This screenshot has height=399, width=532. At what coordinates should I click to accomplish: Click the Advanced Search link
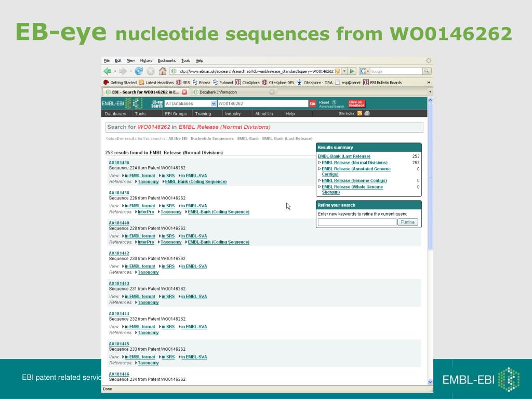pyautogui.click(x=331, y=107)
